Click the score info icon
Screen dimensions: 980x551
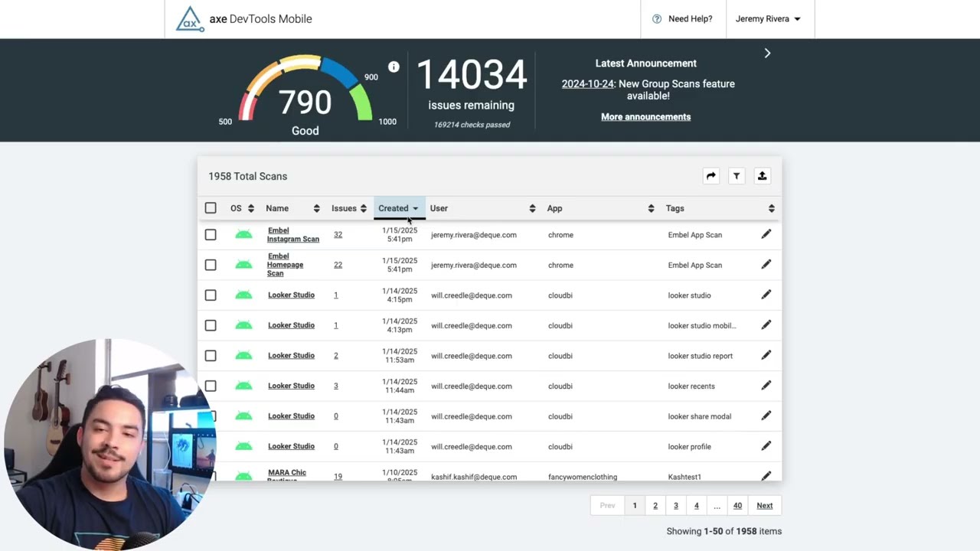point(394,67)
